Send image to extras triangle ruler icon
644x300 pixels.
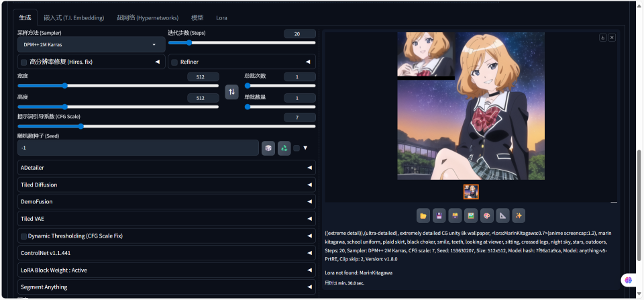pyautogui.click(x=502, y=215)
